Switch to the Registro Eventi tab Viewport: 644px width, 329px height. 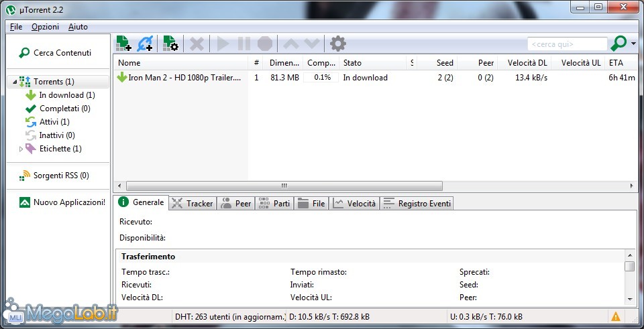pyautogui.click(x=417, y=204)
